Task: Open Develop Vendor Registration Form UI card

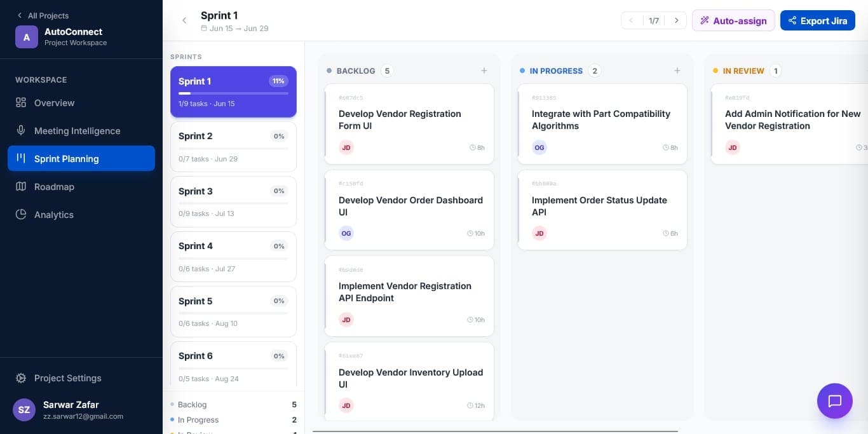Action: [409, 123]
